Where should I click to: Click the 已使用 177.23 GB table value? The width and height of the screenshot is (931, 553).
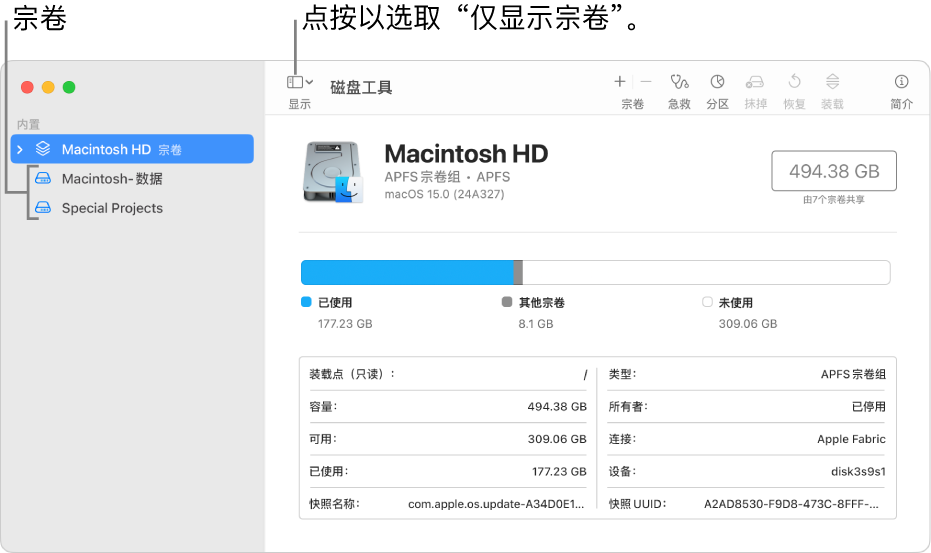(x=559, y=471)
